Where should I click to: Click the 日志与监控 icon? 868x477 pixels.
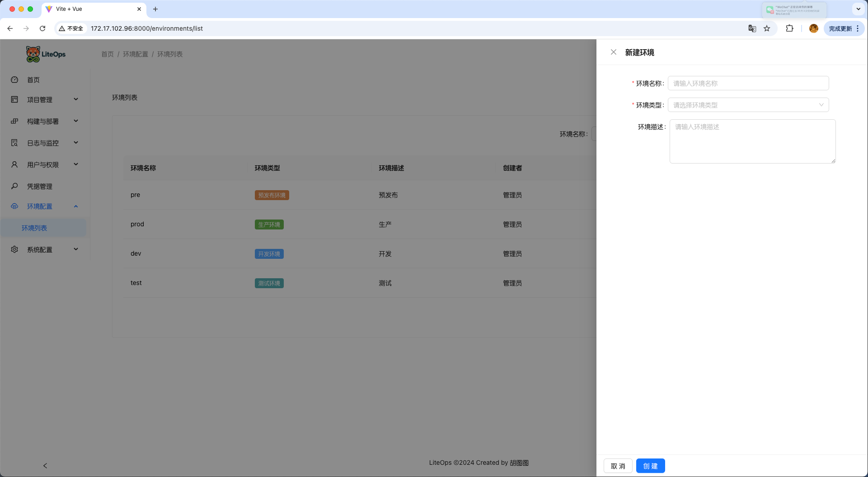point(14,143)
